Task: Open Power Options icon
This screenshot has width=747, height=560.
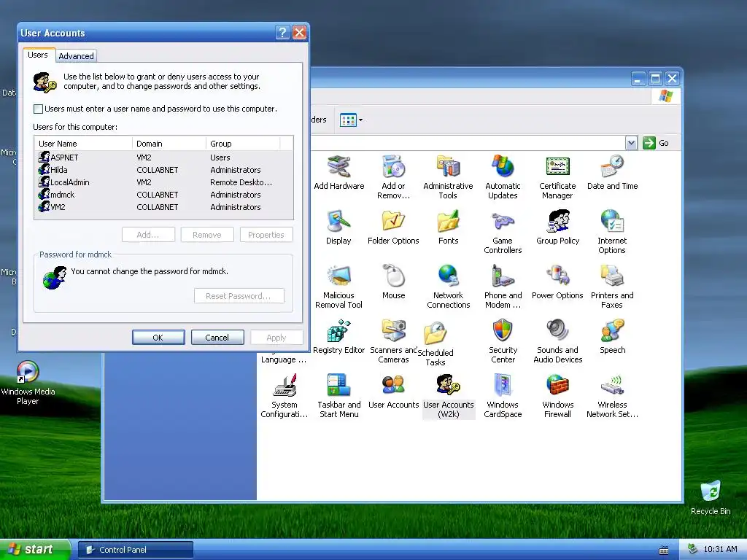Action: 557,282
